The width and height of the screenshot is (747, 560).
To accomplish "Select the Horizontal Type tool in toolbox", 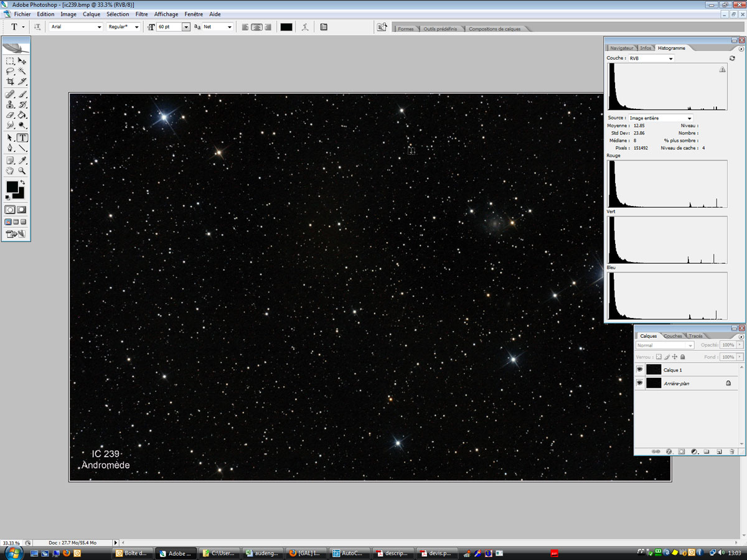I will [22, 138].
